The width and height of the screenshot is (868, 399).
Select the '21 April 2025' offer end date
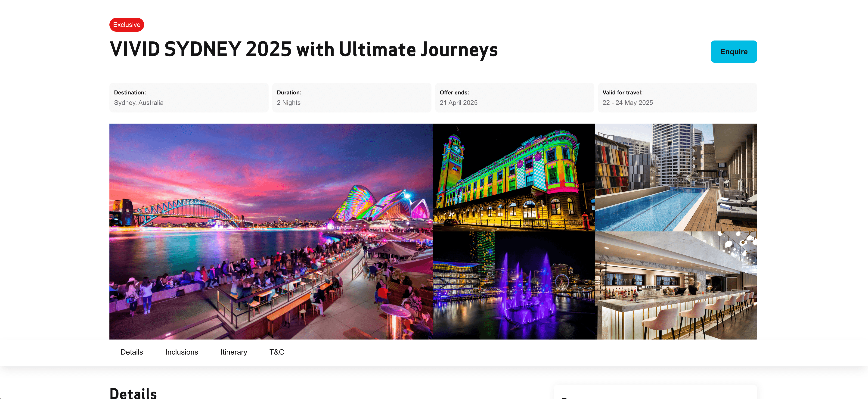point(458,103)
